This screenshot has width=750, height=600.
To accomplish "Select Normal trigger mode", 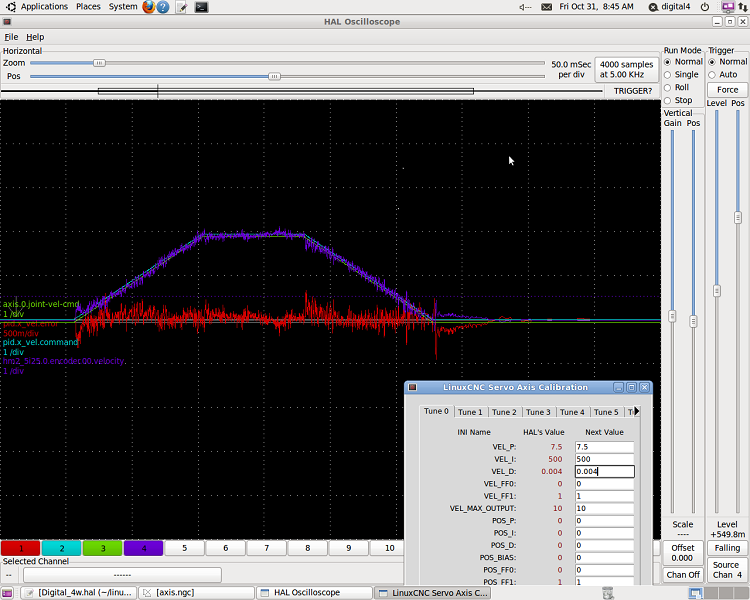I will pos(712,62).
